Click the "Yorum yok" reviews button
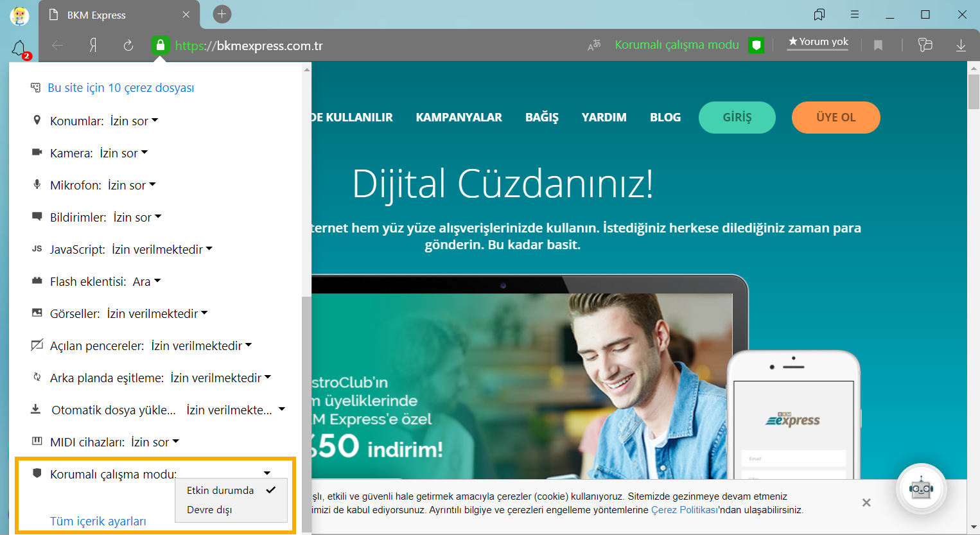980x535 pixels. [818, 42]
